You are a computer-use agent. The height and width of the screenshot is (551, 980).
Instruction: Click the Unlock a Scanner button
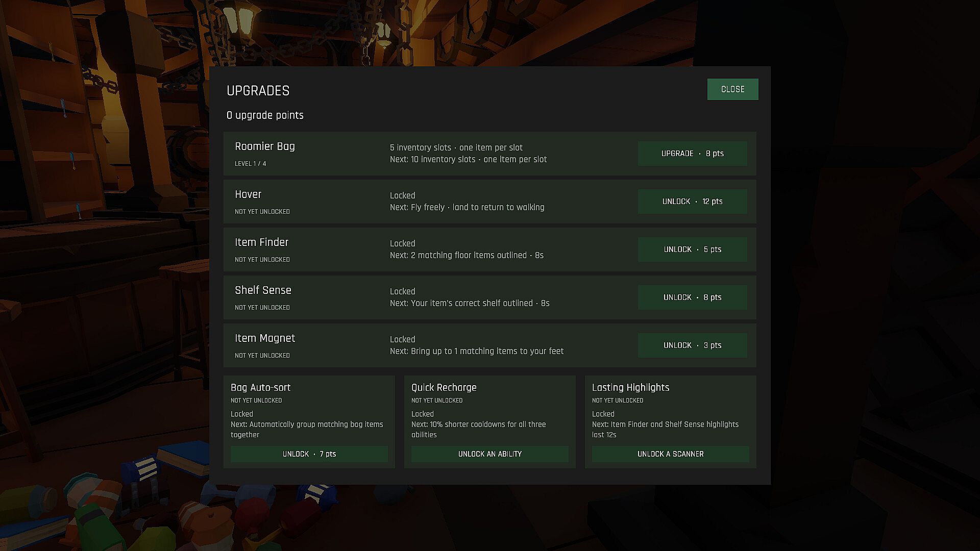(670, 454)
